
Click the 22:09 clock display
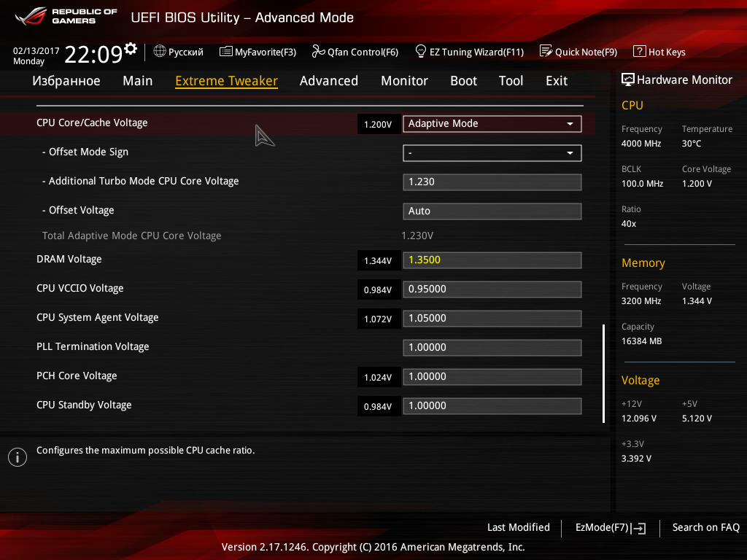pyautogui.click(x=93, y=54)
